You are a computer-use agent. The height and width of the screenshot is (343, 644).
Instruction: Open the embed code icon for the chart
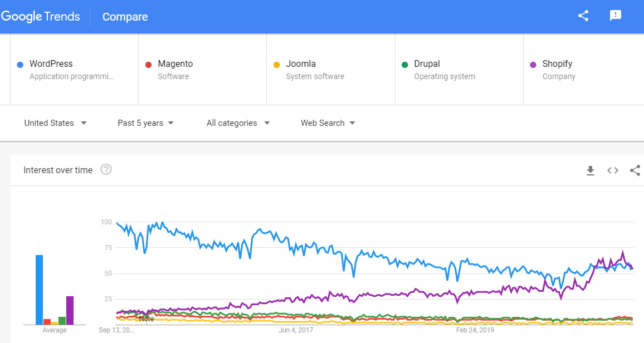pyautogui.click(x=613, y=170)
